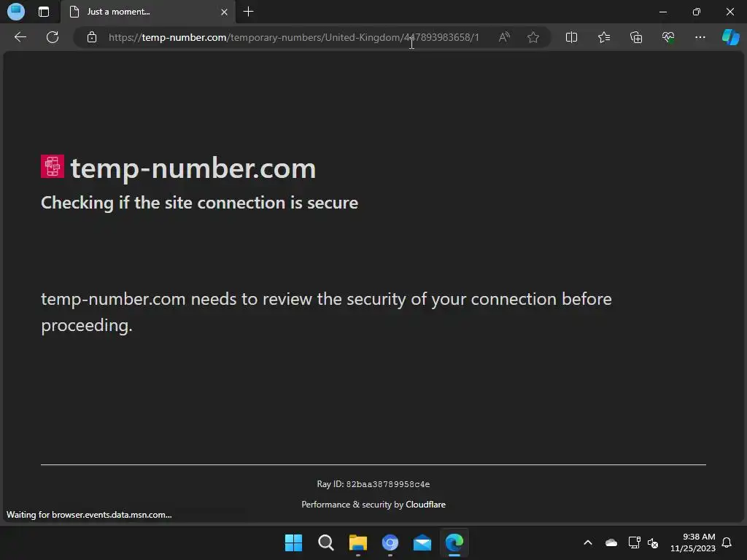Screen dimensions: 747x560
Task: Open split screen view
Action: (571, 37)
